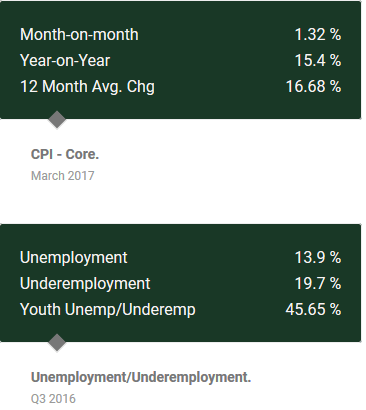The height and width of the screenshot is (410, 366).
Task: Click the Underemployment row label
Action: (85, 284)
